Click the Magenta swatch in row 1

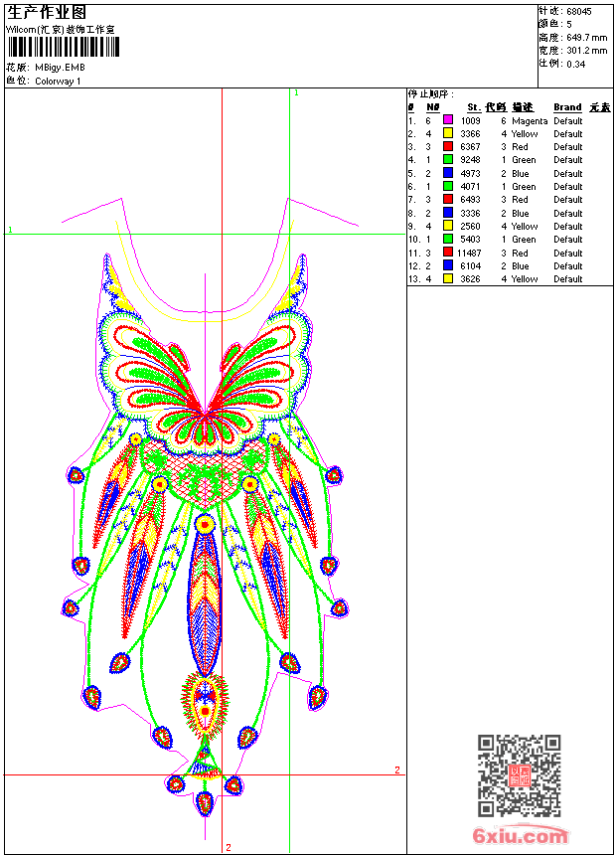[x=448, y=120]
